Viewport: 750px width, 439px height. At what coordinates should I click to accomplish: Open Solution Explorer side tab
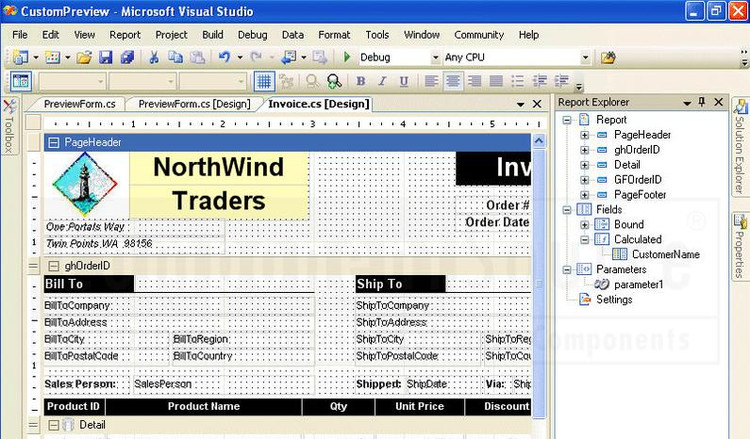click(740, 147)
